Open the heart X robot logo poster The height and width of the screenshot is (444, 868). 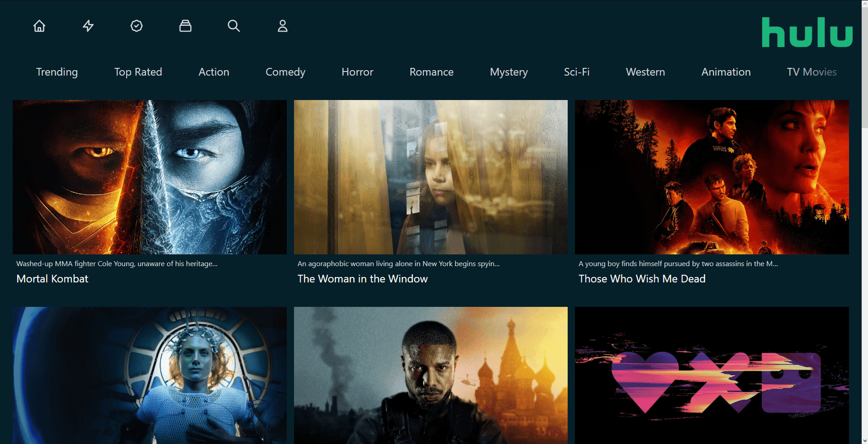pyautogui.click(x=712, y=375)
